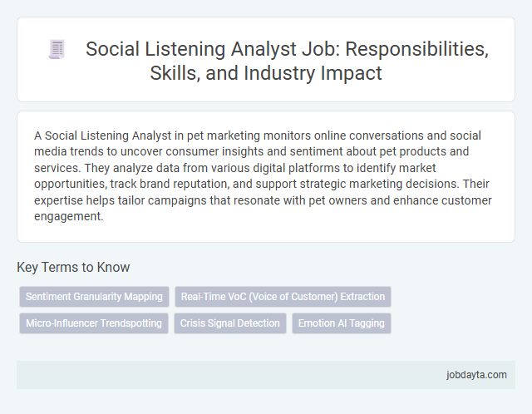This screenshot has width=532, height=414.
Task: Click the Key Terms to Know heading
Action: click(x=73, y=267)
